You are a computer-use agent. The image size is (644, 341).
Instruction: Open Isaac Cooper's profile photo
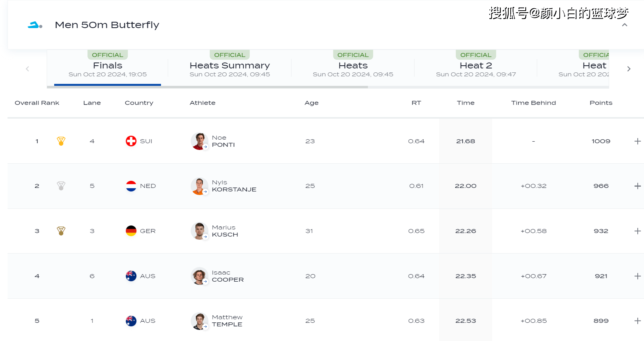[x=199, y=276]
